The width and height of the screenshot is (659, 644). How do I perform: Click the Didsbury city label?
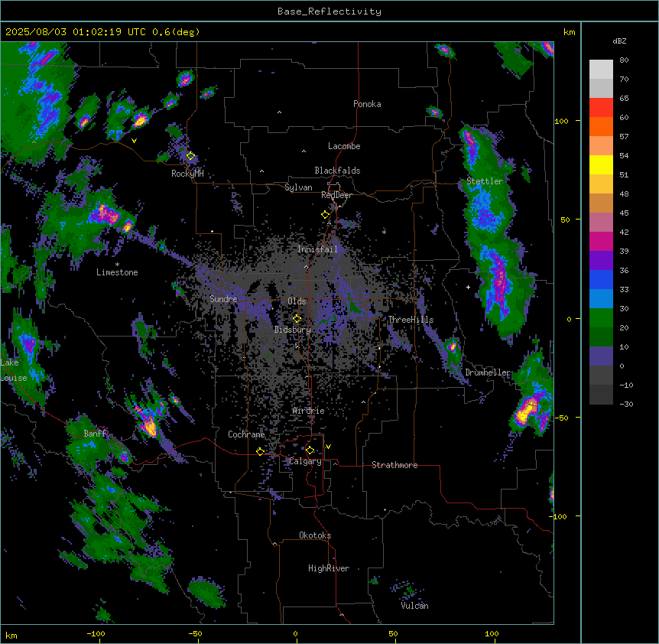[293, 330]
